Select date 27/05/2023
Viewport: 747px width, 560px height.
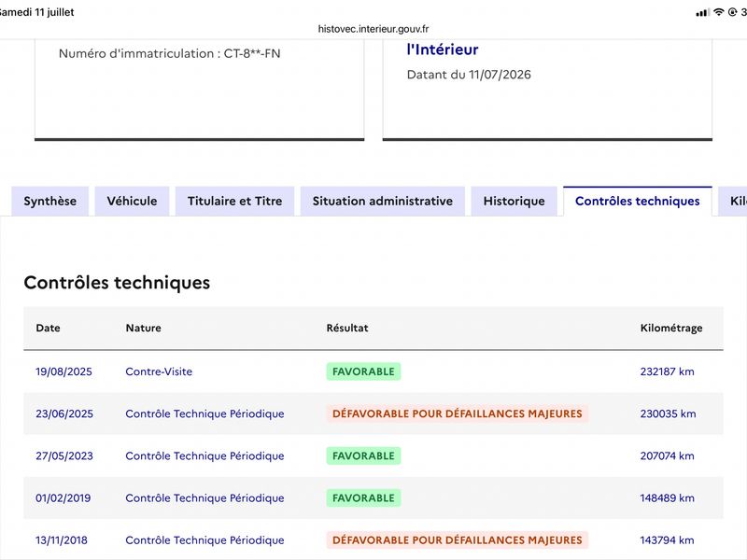pos(64,455)
